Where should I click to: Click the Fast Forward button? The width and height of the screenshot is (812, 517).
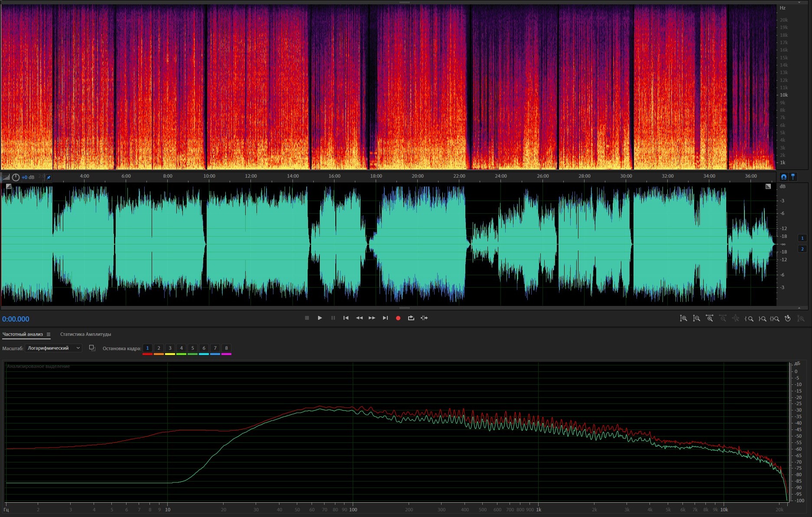click(372, 318)
